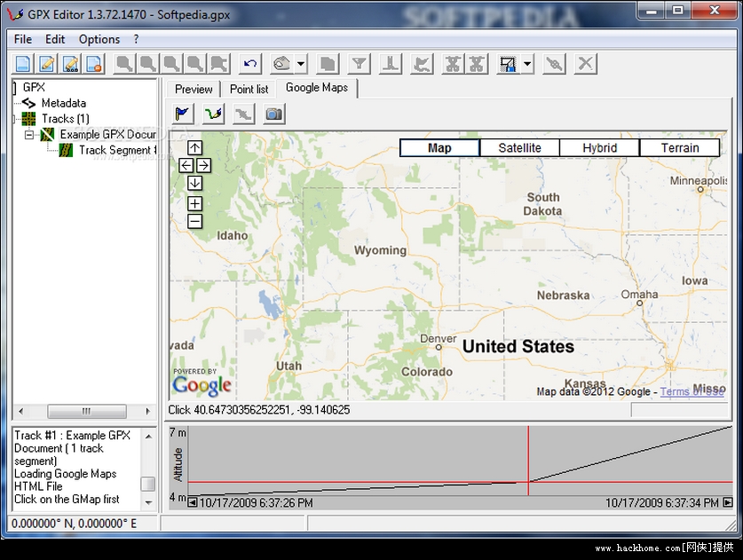This screenshot has width=743, height=560.
Task: Open the eraser tool dropdown arrow
Action: point(301,64)
